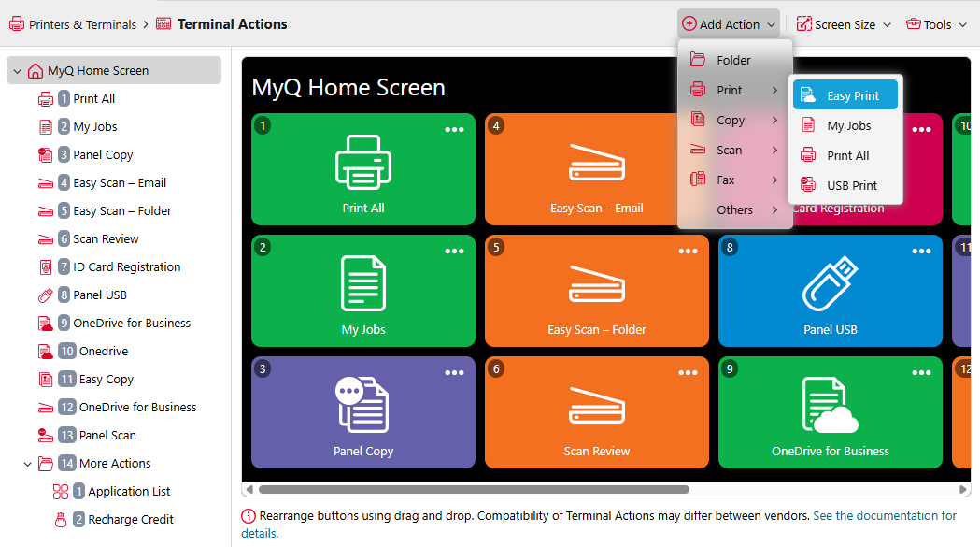Image resolution: width=980 pixels, height=547 pixels.
Task: Click the Printers & Terminals breadcrumb icon
Action: pos(17,24)
